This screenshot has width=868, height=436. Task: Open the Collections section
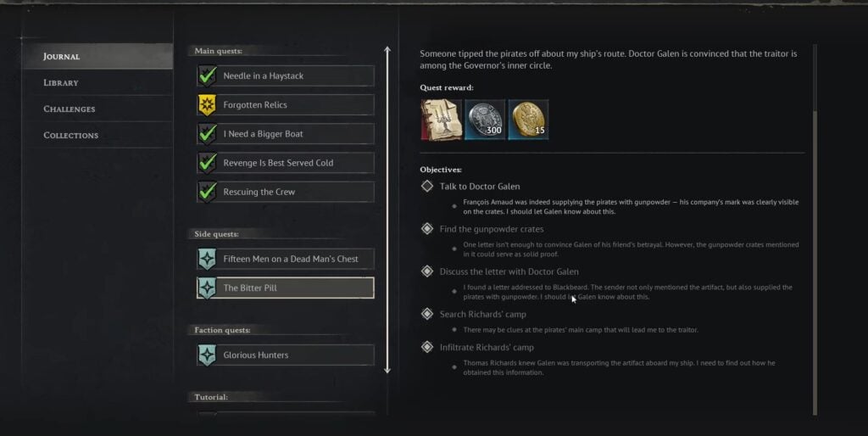(x=71, y=136)
